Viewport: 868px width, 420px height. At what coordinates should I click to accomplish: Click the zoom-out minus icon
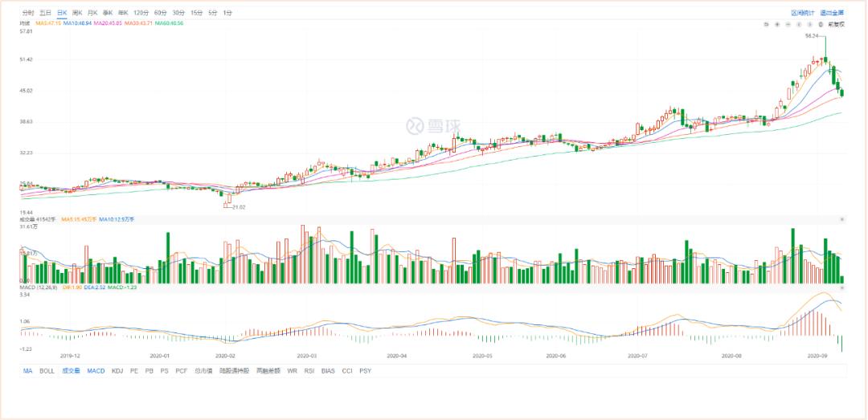pos(788,24)
